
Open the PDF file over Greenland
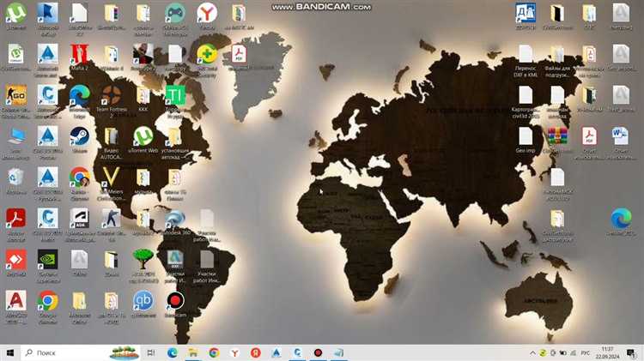(239, 57)
